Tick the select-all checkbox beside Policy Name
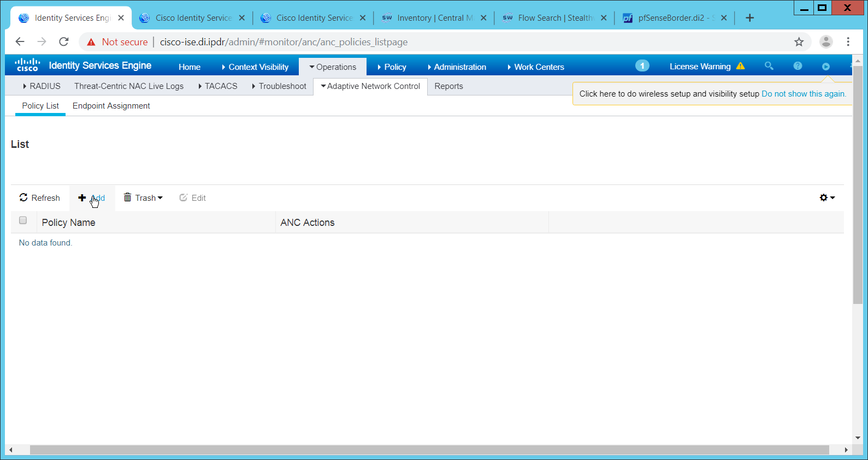The height and width of the screenshot is (460, 868). (23, 220)
